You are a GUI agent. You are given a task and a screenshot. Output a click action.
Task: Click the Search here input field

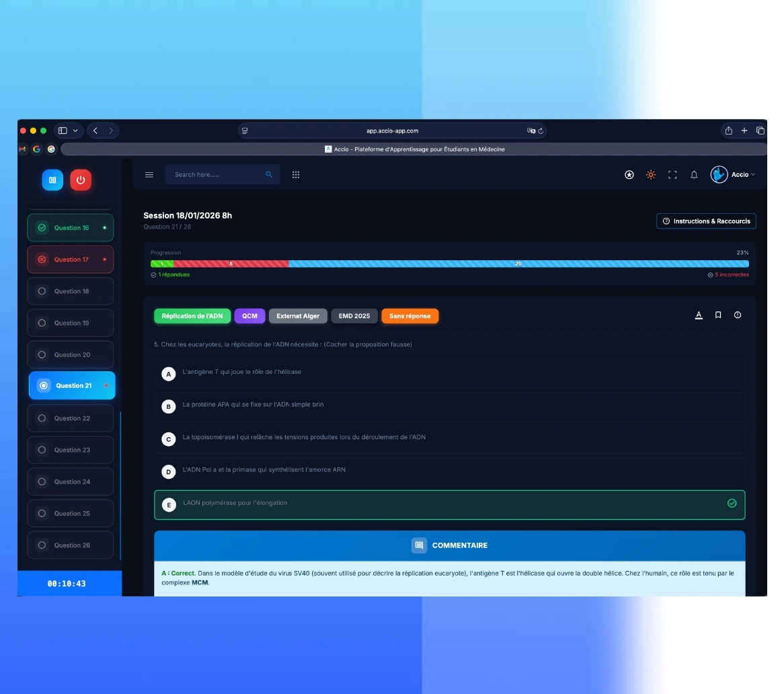click(x=217, y=175)
